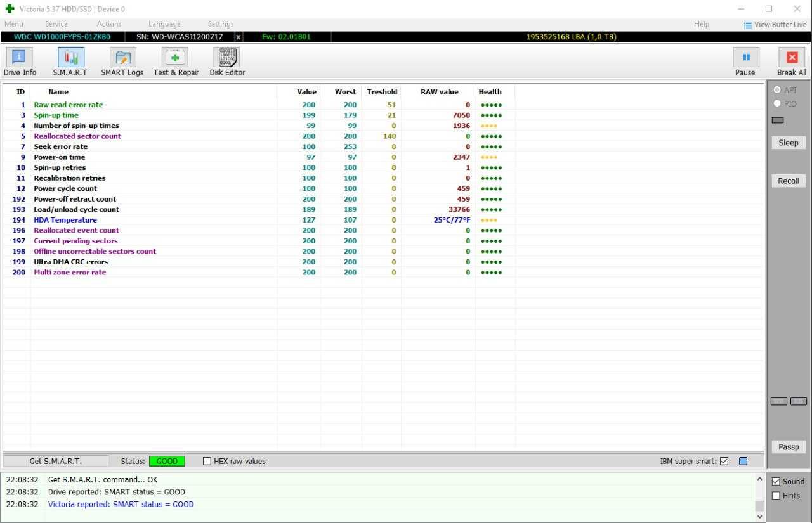Click the View Buffer Live icon
Image resolution: width=812 pixels, height=523 pixels.
click(748, 25)
